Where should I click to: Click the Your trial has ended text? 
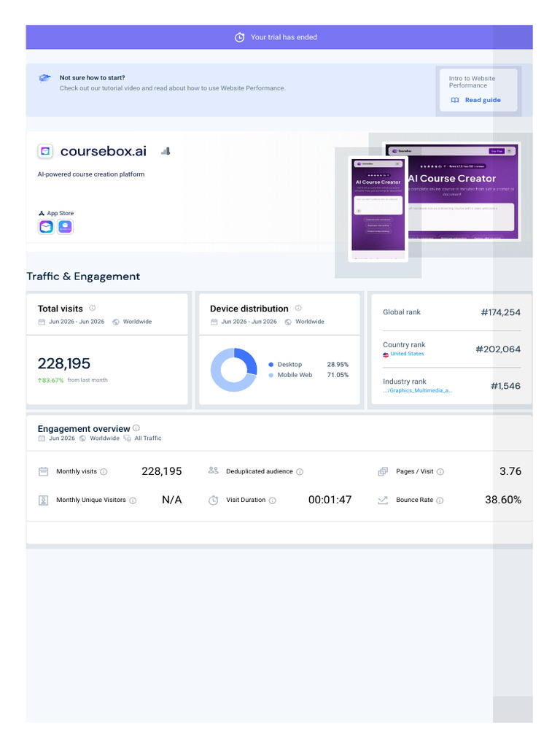point(284,37)
